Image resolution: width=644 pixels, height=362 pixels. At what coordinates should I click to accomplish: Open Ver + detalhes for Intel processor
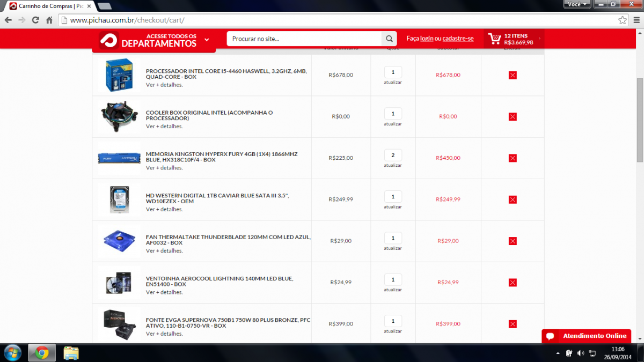(164, 85)
